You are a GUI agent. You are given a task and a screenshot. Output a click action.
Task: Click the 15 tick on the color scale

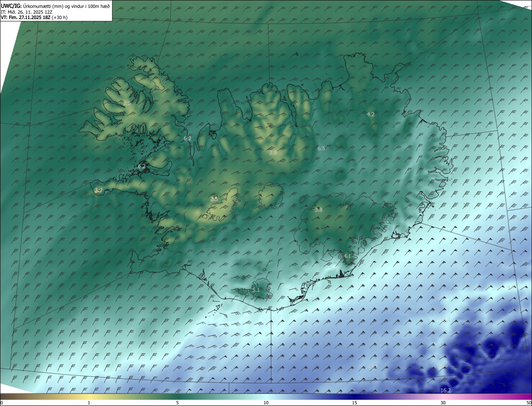point(355,403)
